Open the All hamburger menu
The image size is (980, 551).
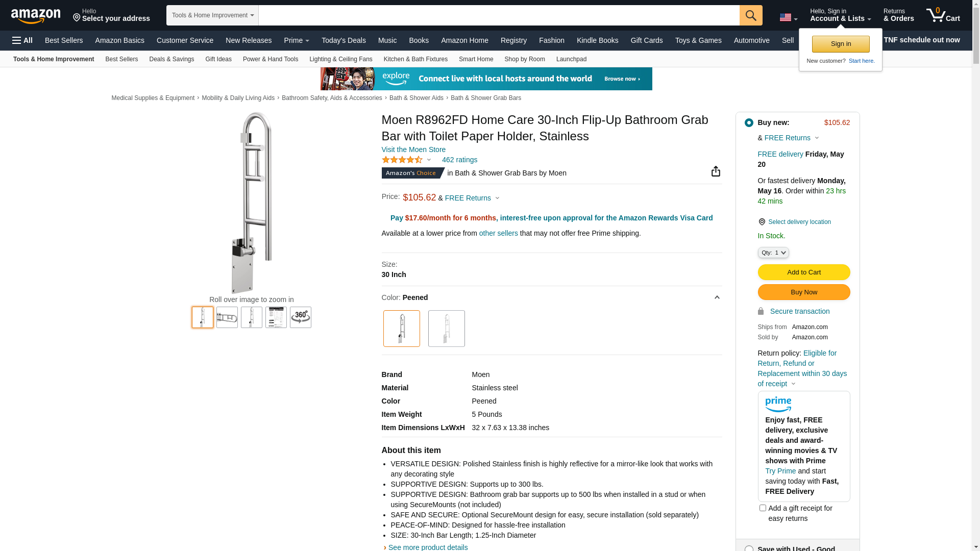pos(22,40)
